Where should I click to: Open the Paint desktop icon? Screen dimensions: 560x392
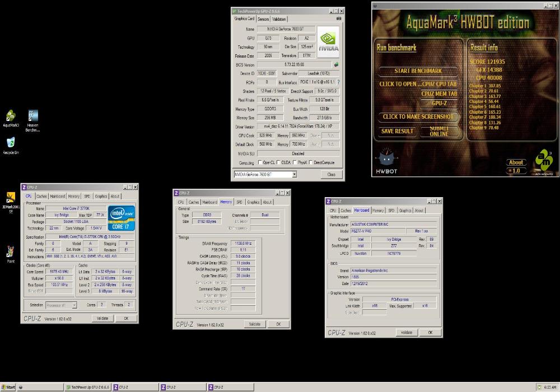tap(11, 254)
